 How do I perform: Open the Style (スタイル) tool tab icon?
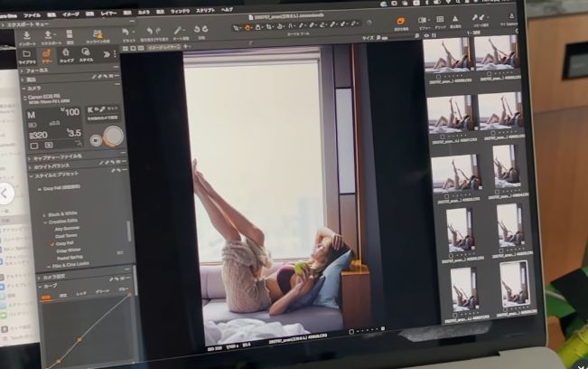86,52
